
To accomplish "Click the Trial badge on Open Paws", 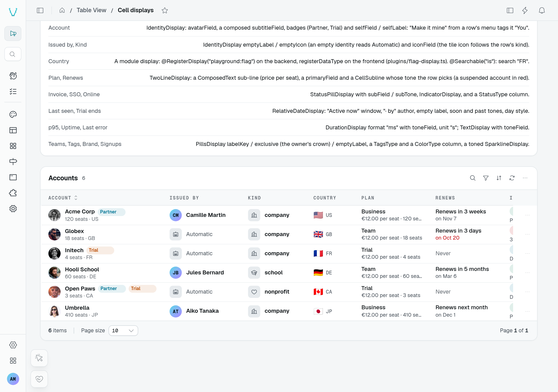I will click(x=142, y=289).
